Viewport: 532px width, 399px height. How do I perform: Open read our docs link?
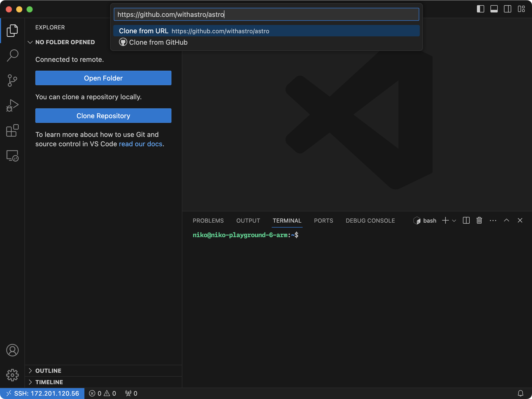(140, 143)
